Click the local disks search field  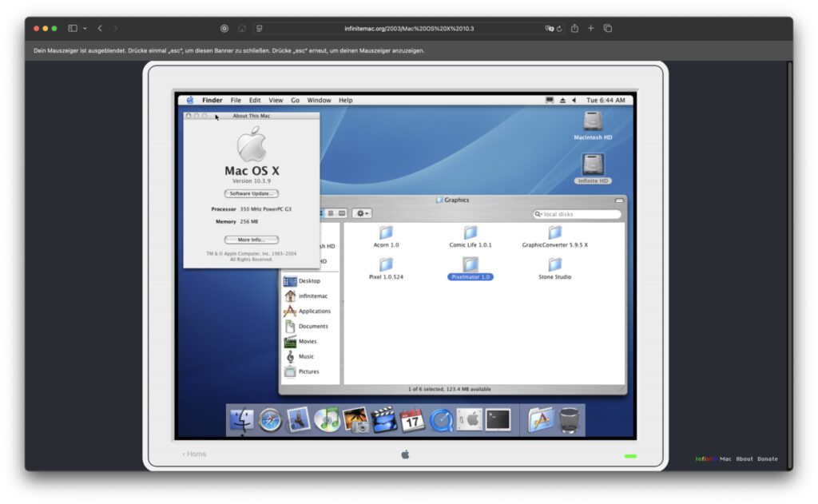point(579,214)
